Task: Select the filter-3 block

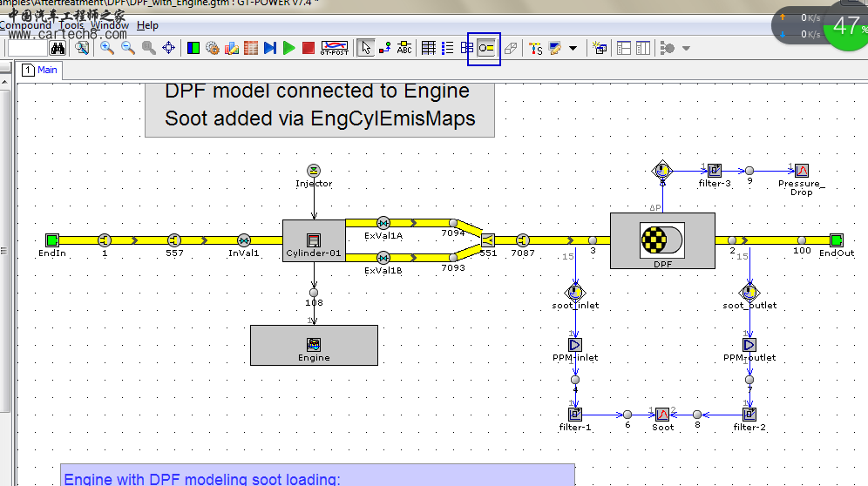Action: click(715, 171)
